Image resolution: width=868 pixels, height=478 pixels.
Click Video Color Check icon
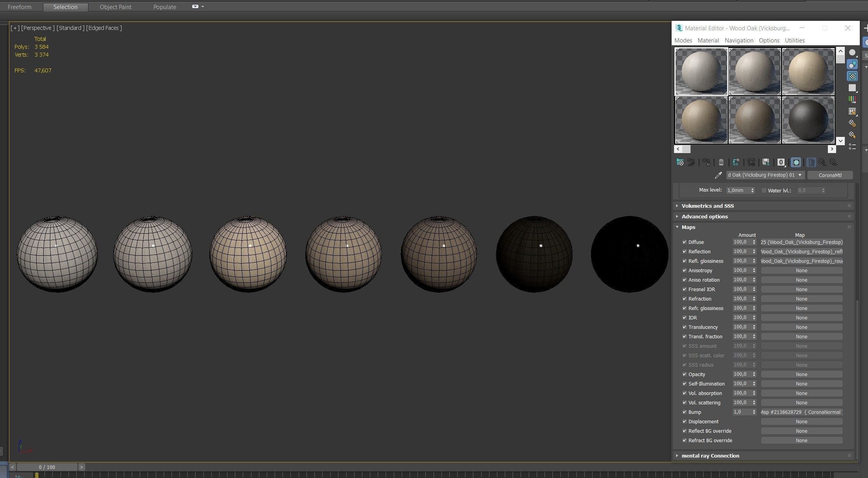pyautogui.click(x=852, y=100)
